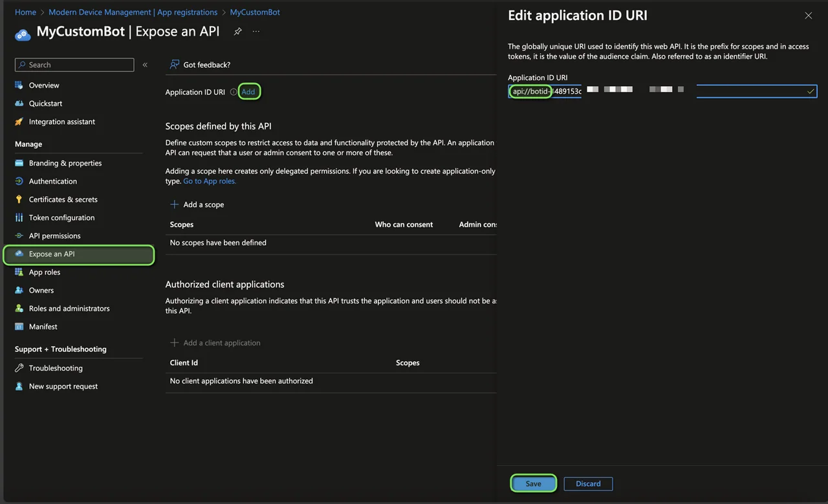Image resolution: width=828 pixels, height=504 pixels.
Task: Open the Expose an API menu item
Action: point(79,254)
